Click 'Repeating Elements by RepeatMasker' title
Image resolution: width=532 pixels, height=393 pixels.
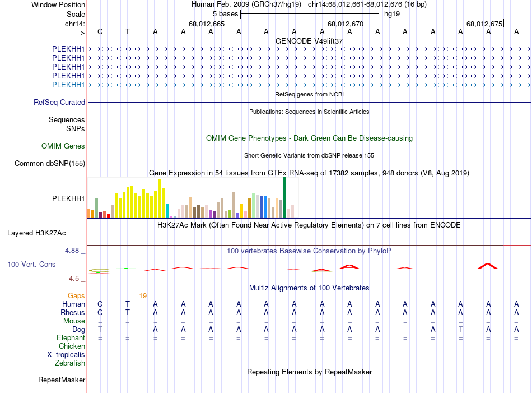tap(310, 372)
